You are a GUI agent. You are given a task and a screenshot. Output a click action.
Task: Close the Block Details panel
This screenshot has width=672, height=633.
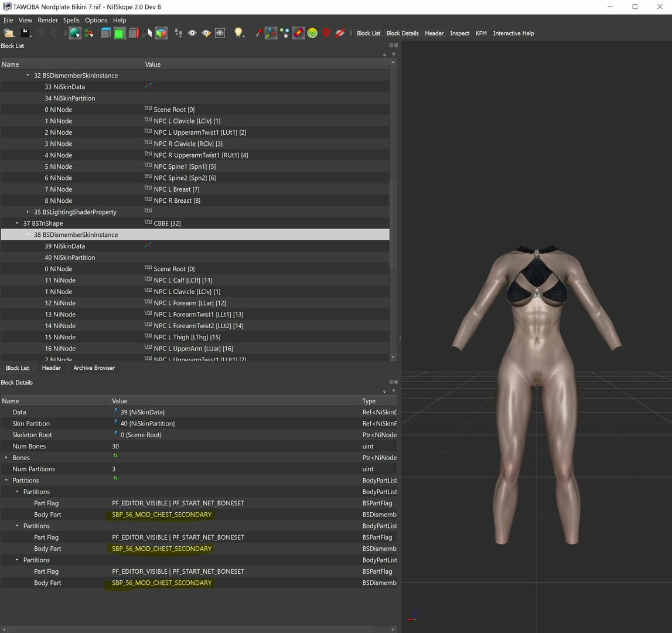[395, 382]
